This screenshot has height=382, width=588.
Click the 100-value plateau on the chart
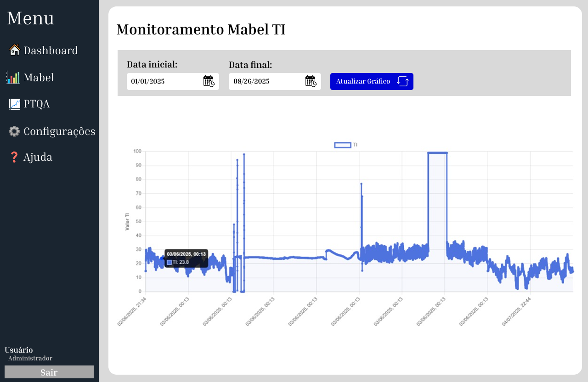click(x=437, y=153)
